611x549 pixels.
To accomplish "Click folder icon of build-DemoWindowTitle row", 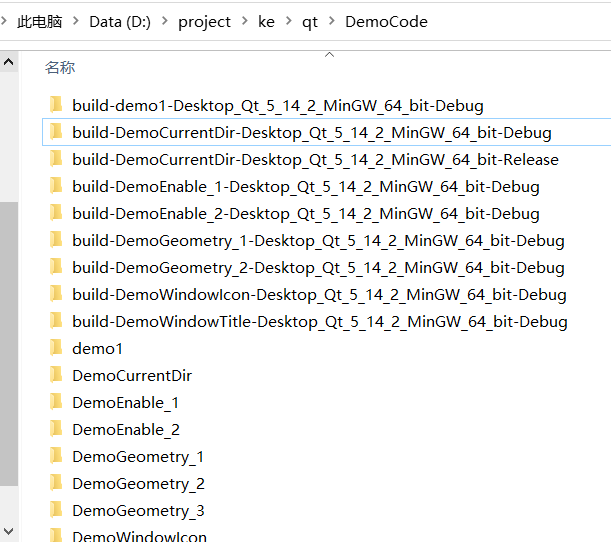I will coord(56,321).
